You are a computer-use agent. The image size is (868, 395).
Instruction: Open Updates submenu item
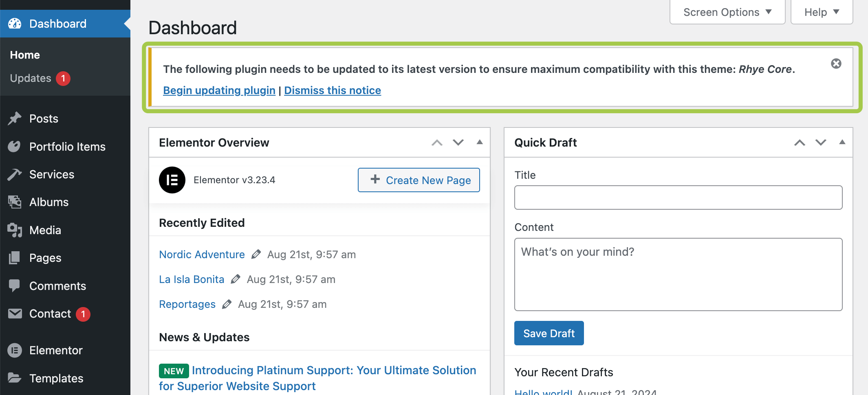click(31, 78)
